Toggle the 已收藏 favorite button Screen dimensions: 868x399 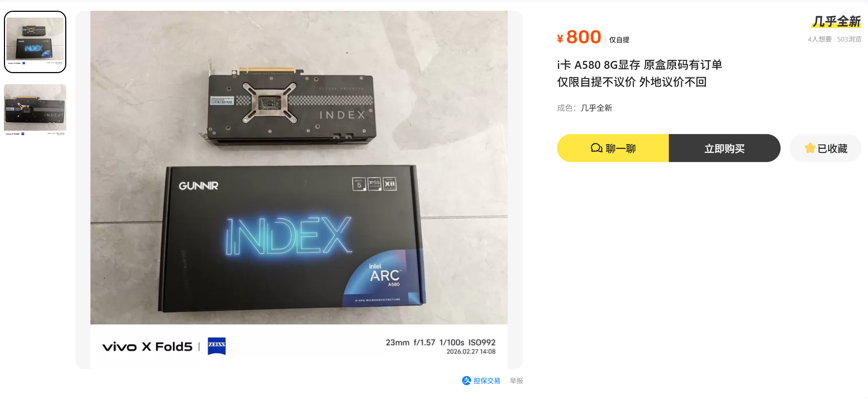pos(825,148)
